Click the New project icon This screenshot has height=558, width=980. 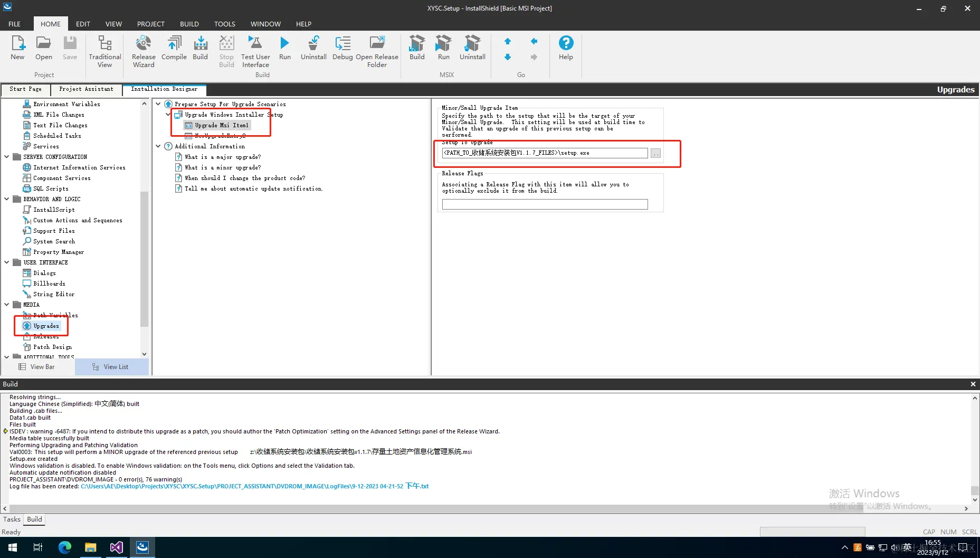17,48
